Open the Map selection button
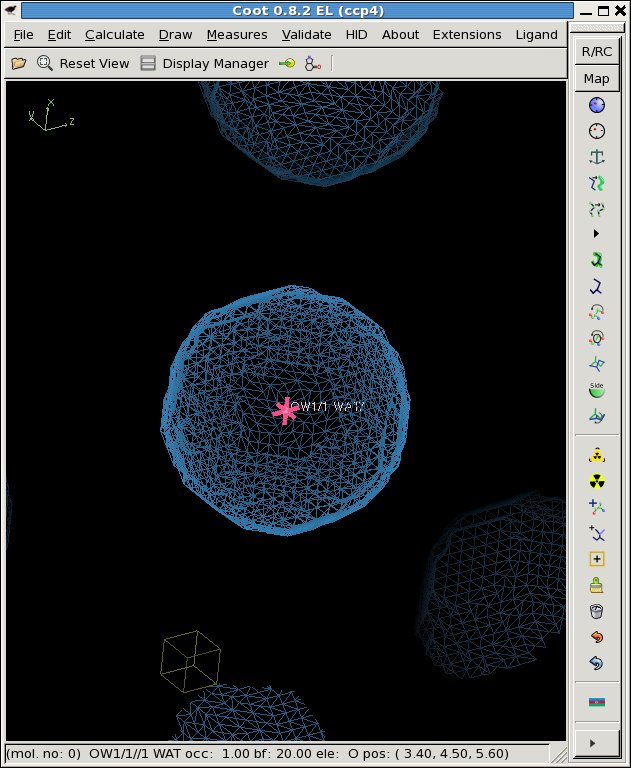631x768 pixels. click(597, 79)
